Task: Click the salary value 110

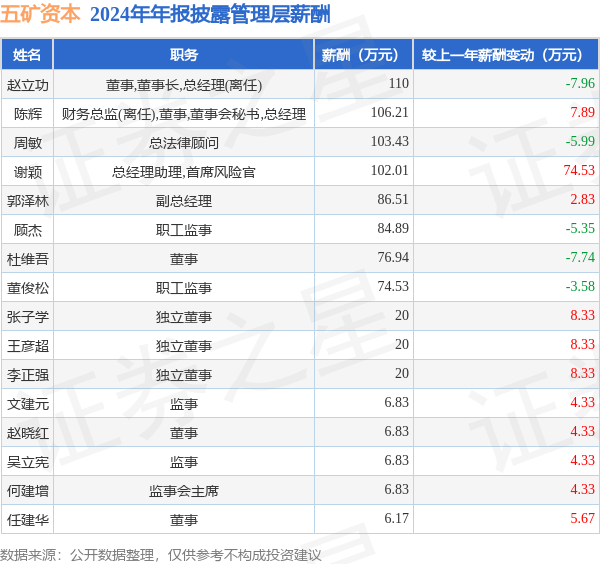Action: click(399, 83)
